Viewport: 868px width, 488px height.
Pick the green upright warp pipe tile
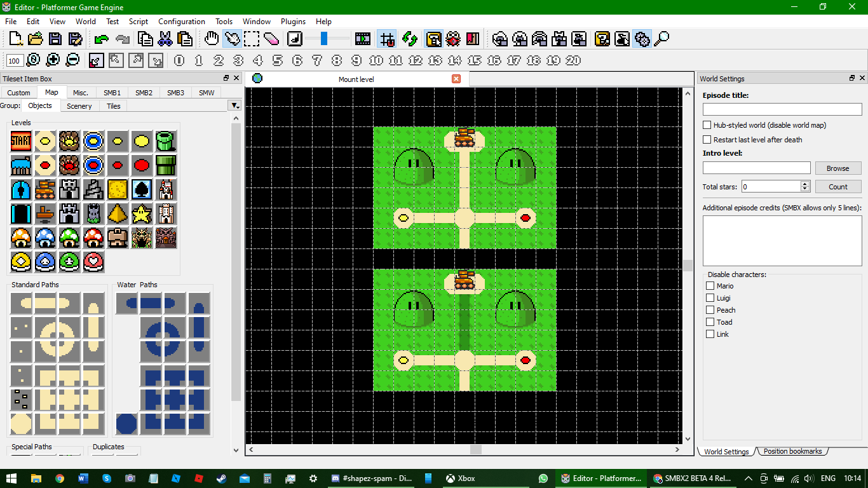point(166,141)
